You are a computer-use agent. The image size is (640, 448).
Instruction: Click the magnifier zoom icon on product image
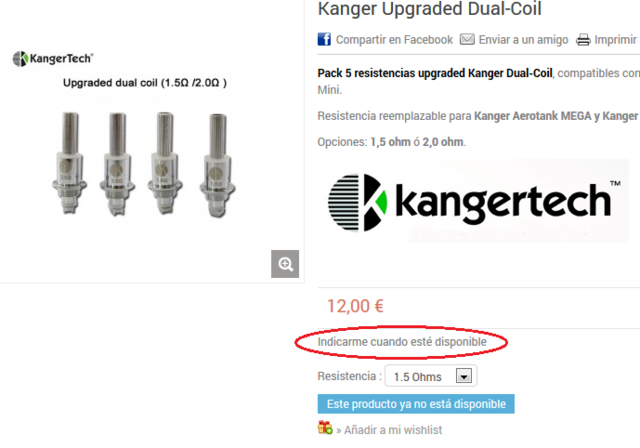(285, 264)
